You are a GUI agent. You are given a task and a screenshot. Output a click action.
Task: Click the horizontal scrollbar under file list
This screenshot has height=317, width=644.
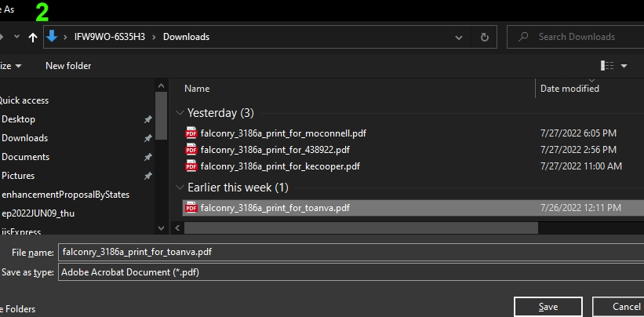pyautogui.click(x=361, y=228)
